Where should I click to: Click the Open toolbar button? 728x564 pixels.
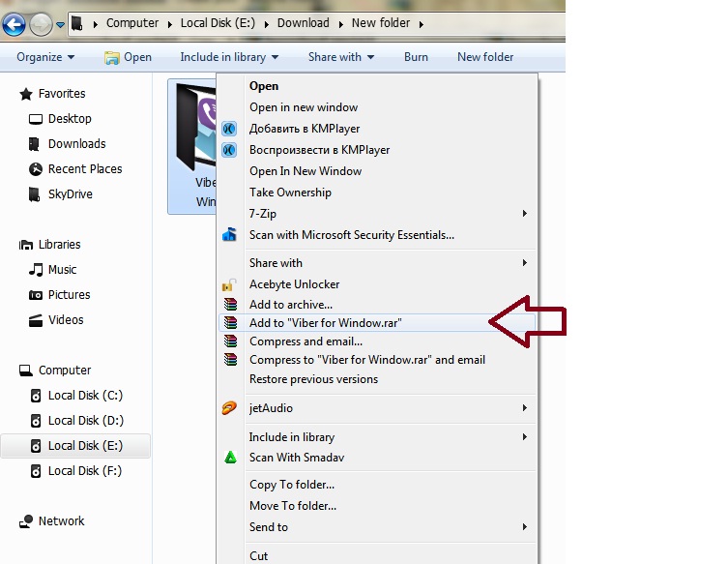tap(129, 57)
